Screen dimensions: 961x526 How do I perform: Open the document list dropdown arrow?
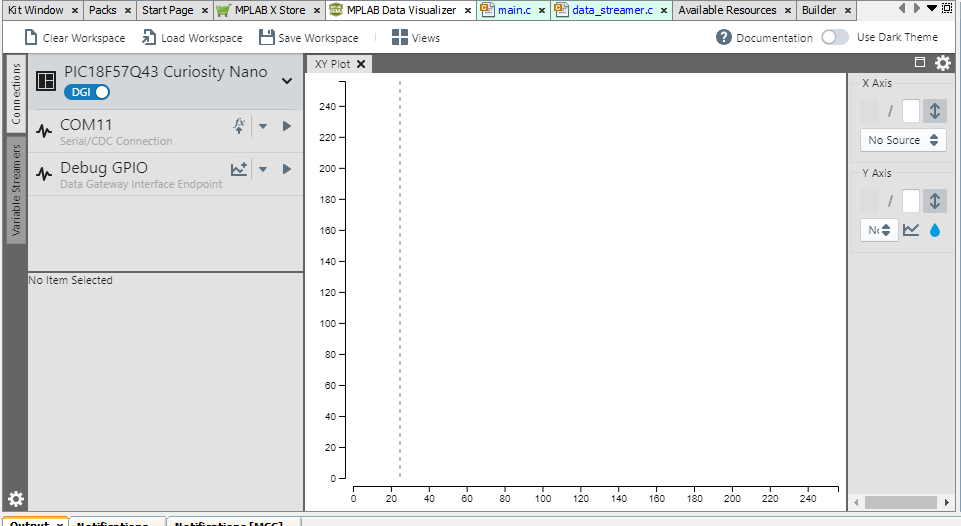coord(932,9)
